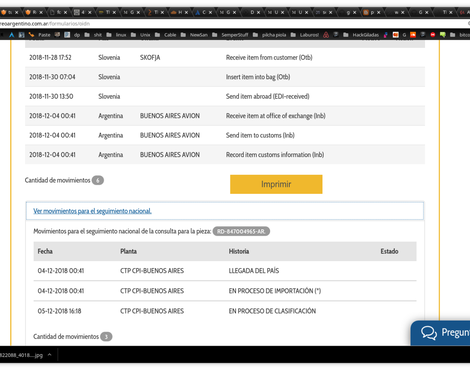Open the 'NewSan' bookmarks folder
Image resolution: width=470 pixels, height=370 pixels.
pyautogui.click(x=194, y=35)
